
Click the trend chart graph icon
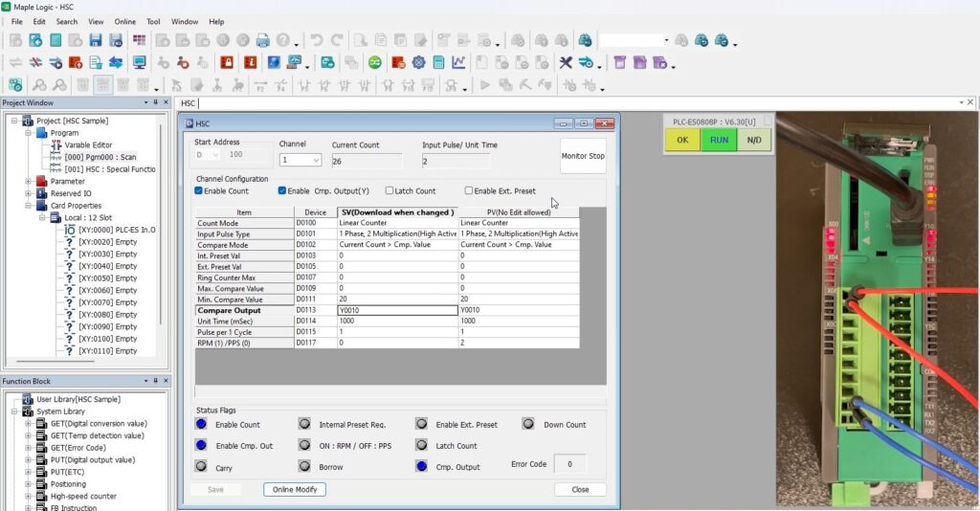pyautogui.click(x=458, y=63)
